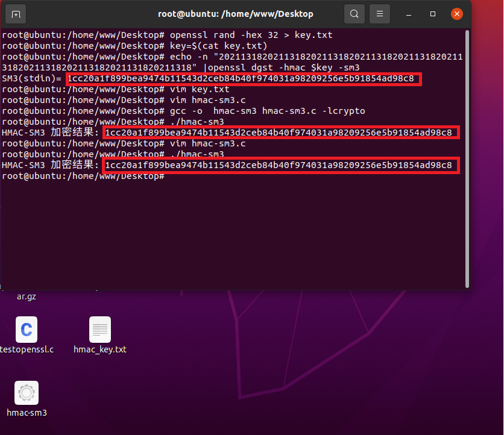Image resolution: width=504 pixels, height=435 pixels.
Task: Select the testopenssl.c desktop file
Action: point(27,335)
